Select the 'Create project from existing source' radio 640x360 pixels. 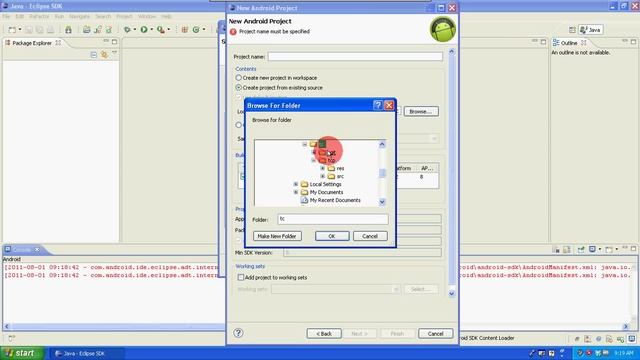239,87
